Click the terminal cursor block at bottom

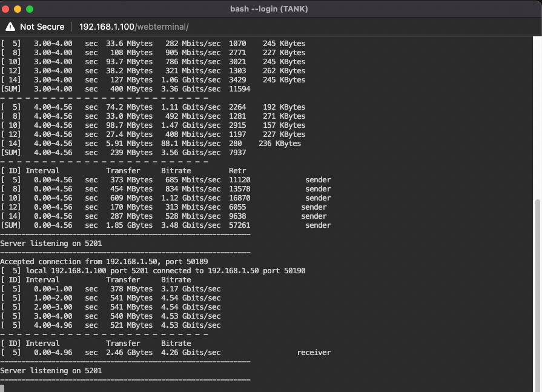tap(2, 388)
